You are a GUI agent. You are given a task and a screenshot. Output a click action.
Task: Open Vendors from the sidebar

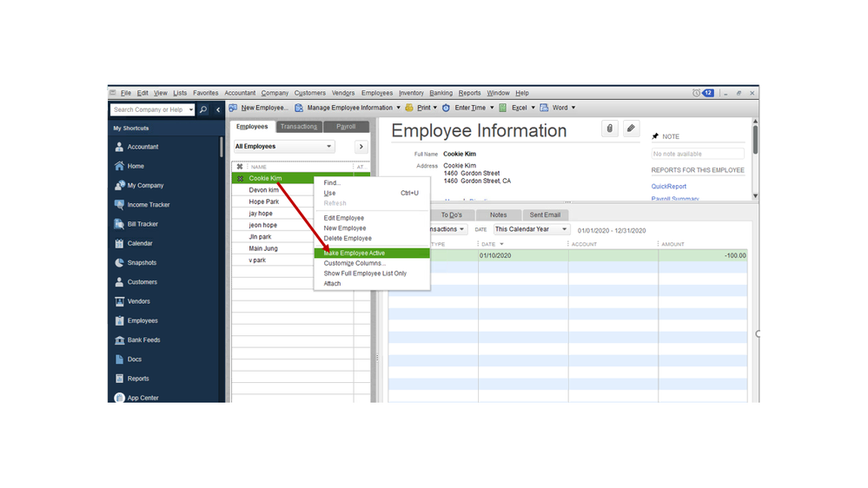138,301
